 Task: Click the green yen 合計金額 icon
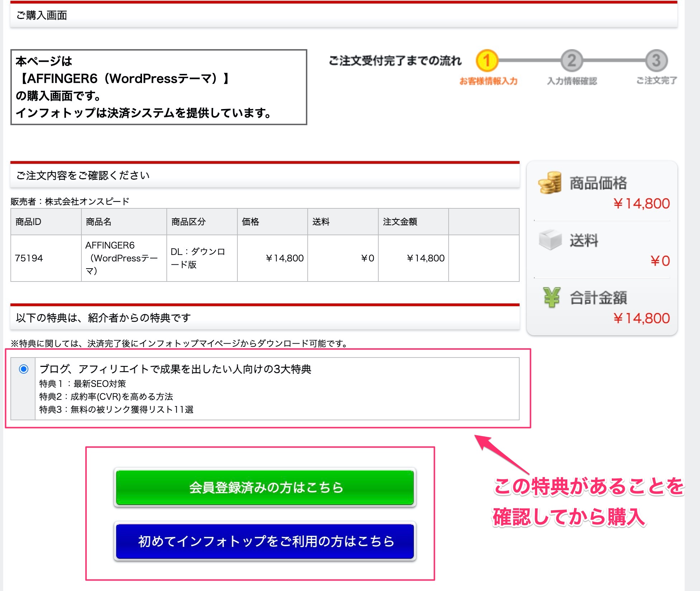pyautogui.click(x=551, y=297)
